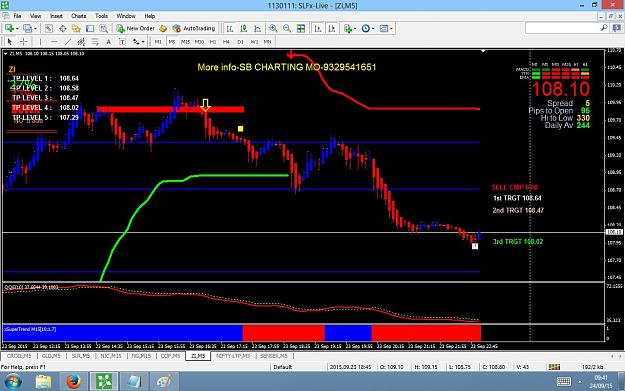Expand the Profiles dropdown arrow
This screenshot has height=391, width=625.
pyautogui.click(x=35, y=29)
